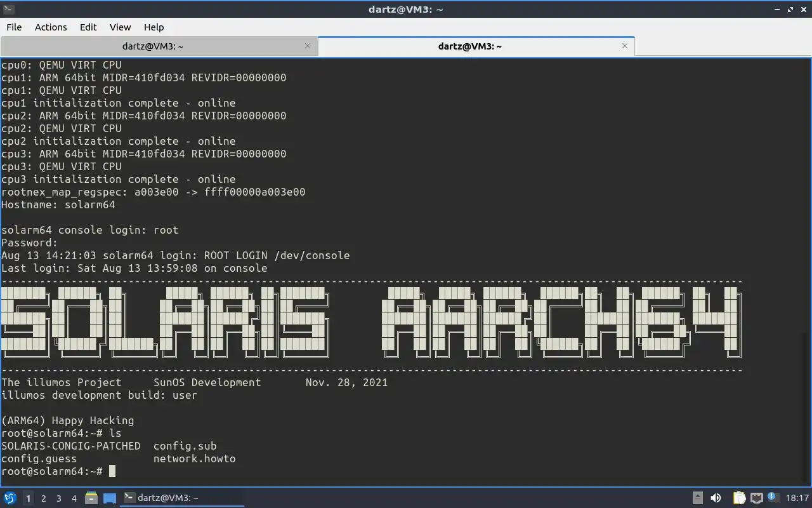The height and width of the screenshot is (508, 812).
Task: Click the 'root@solarm64:~# ls' command line
Action: pyautogui.click(x=62, y=433)
